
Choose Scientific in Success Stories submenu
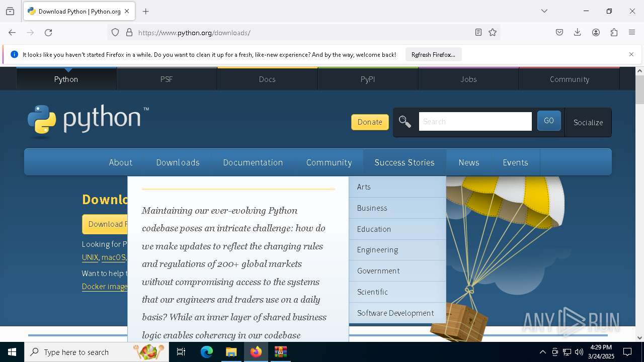point(397,292)
